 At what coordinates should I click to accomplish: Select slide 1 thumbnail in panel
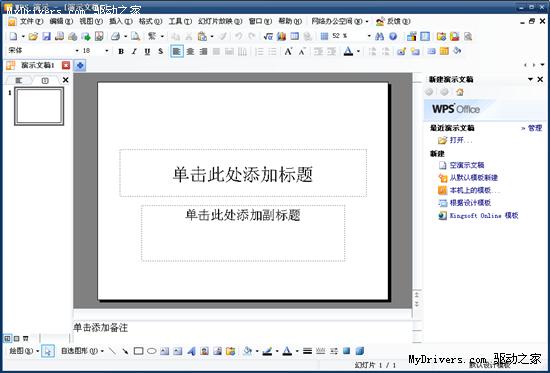39,106
